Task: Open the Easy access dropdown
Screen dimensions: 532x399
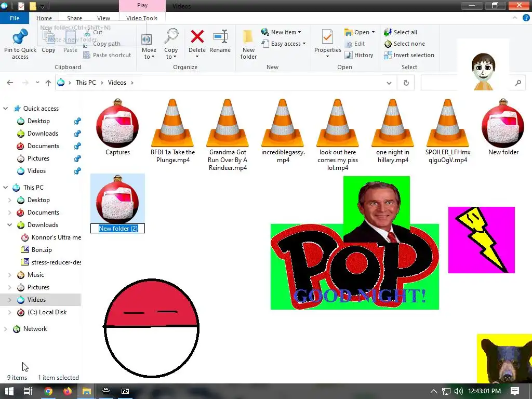Action: coord(284,44)
